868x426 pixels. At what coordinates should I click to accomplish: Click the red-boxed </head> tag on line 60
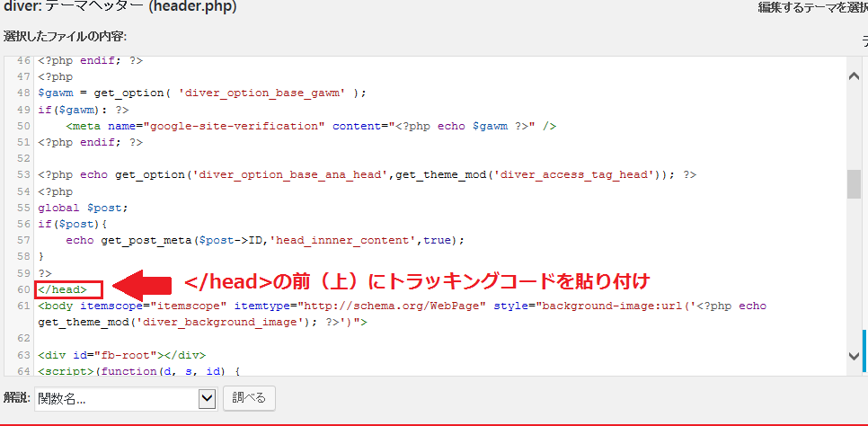[68, 289]
